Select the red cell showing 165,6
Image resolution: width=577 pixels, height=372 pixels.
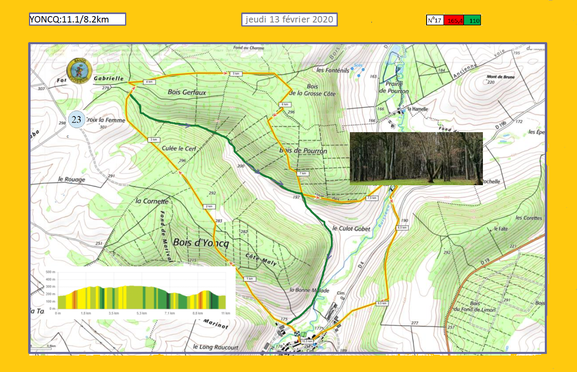(x=454, y=20)
